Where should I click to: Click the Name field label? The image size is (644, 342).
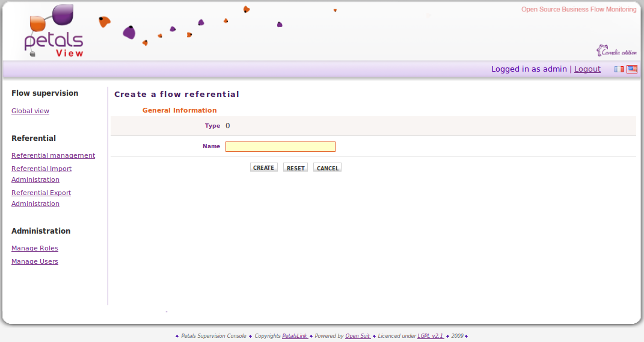coord(211,146)
